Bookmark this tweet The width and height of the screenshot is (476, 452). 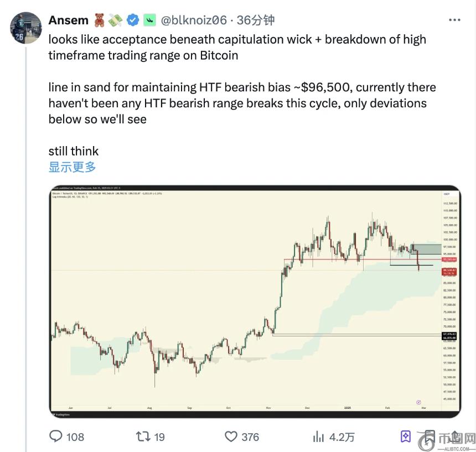click(x=406, y=437)
